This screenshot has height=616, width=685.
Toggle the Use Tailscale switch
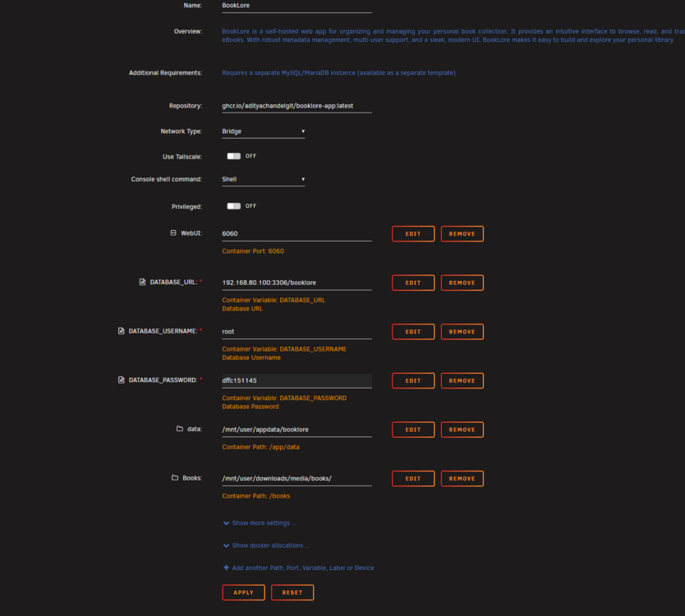tap(234, 156)
